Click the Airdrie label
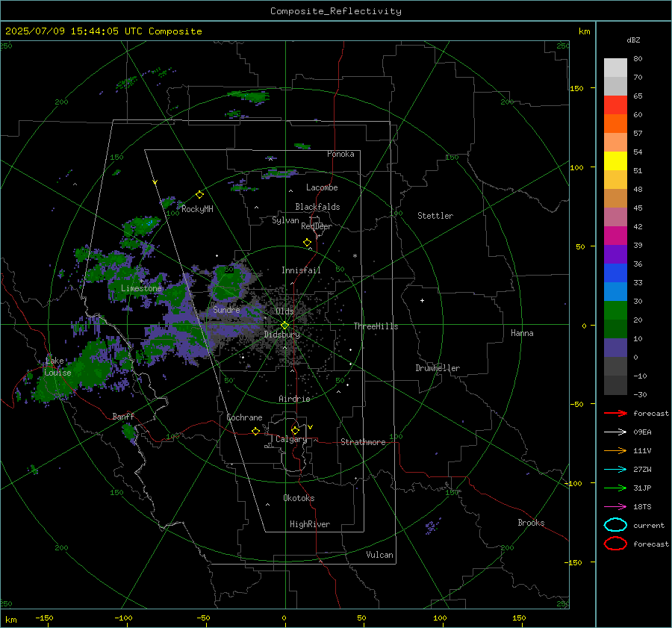Viewport: 672px width, 628px height. tap(294, 399)
